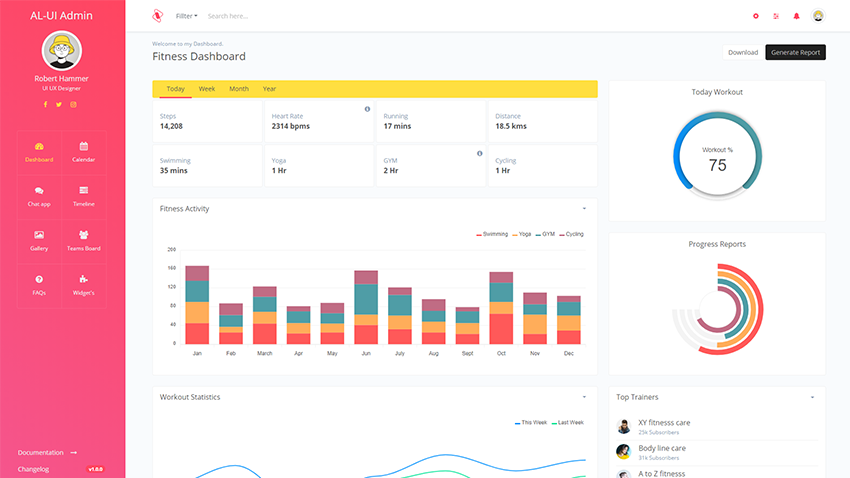The height and width of the screenshot is (478, 850).
Task: Click the Heart Rate info icon
Action: tap(367, 109)
